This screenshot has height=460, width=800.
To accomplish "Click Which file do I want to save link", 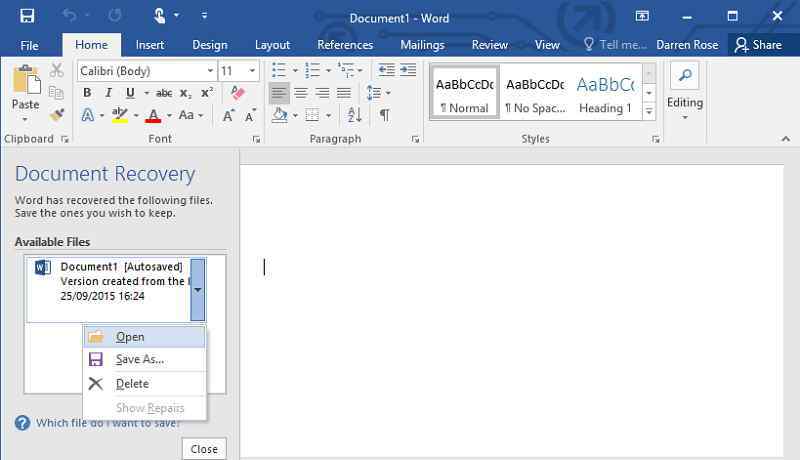I will 108,423.
